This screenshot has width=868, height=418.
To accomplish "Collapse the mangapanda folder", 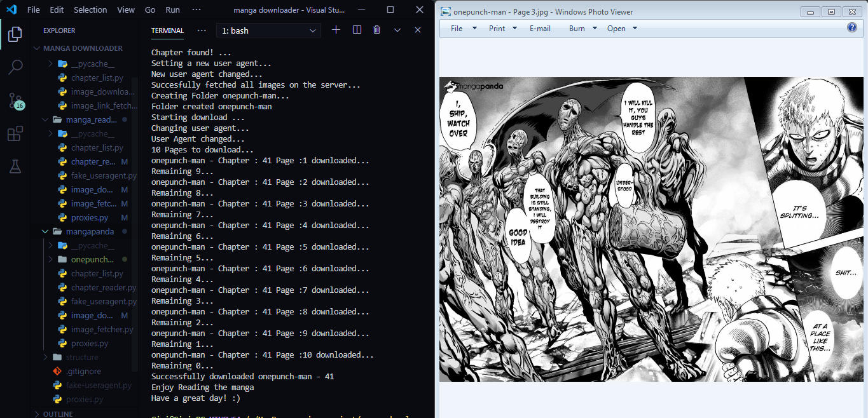I will click(x=90, y=232).
